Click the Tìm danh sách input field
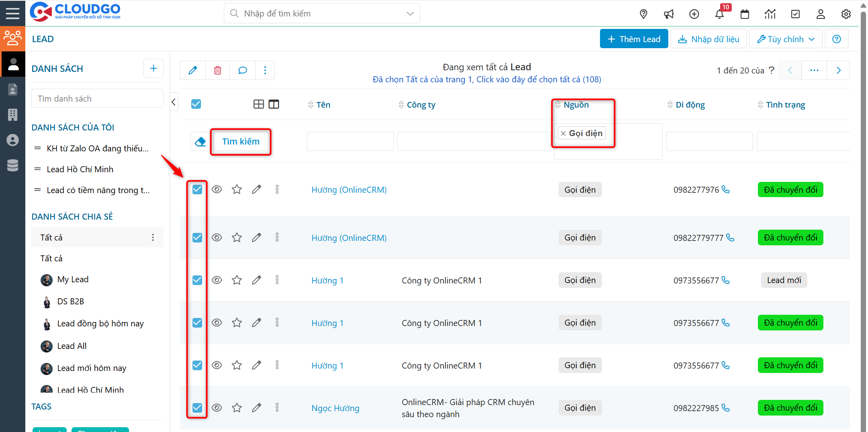This screenshot has height=432, width=868. coord(97,99)
